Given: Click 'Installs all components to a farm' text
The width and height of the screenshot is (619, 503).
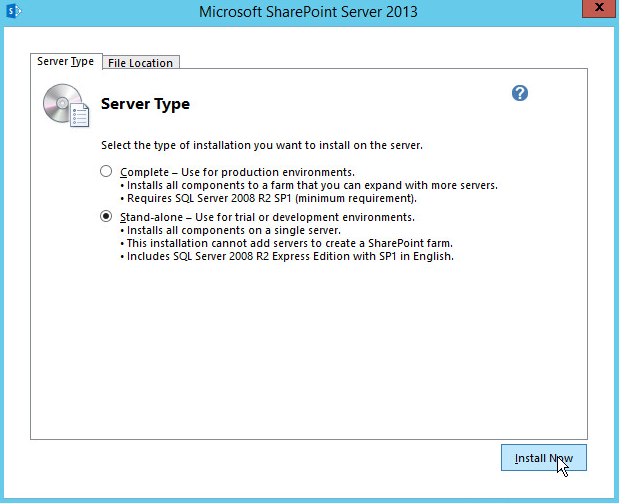Looking at the screenshot, I should click(311, 185).
